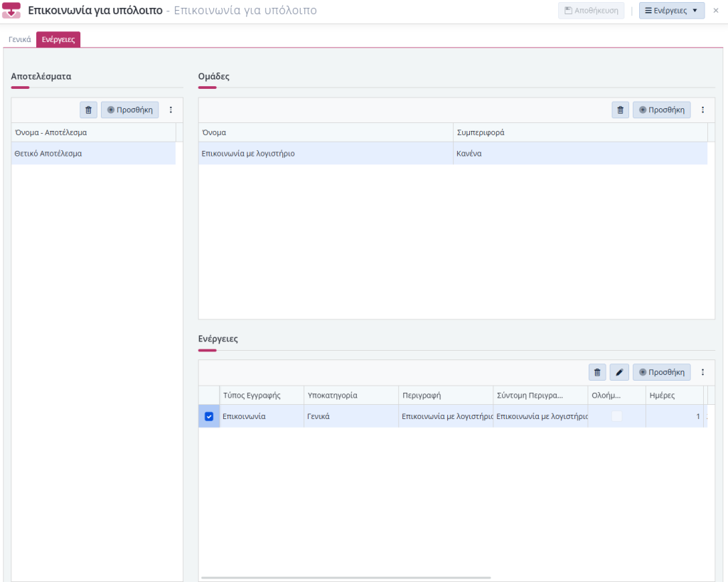
Task: Click the trash icon in lower Ενέργειες panel
Action: 597,372
